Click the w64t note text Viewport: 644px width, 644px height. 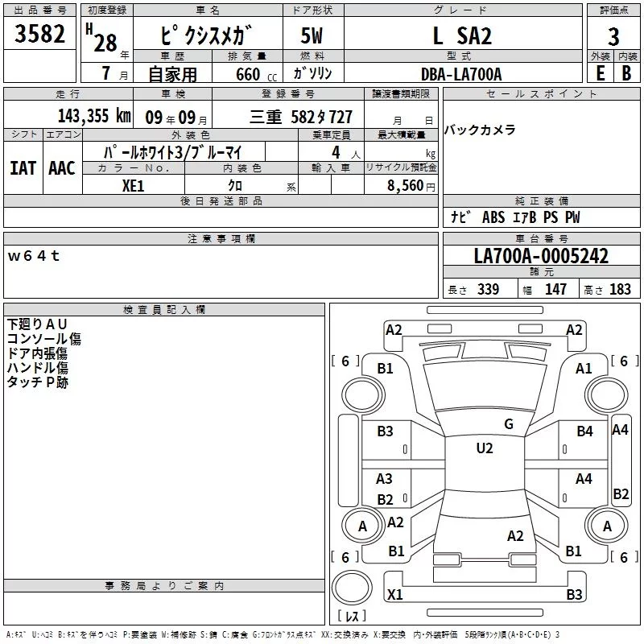tap(34, 256)
